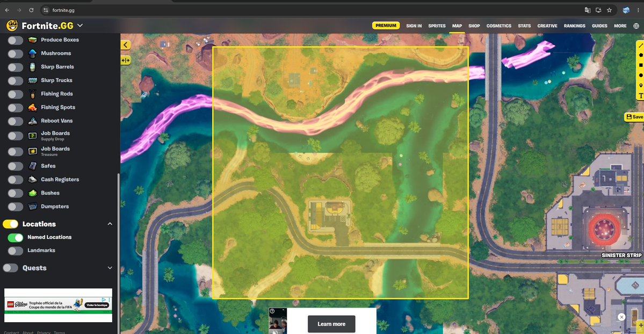Image resolution: width=644 pixels, height=334 pixels.
Task: Open the COSMETICS menu item
Action: pyautogui.click(x=498, y=25)
